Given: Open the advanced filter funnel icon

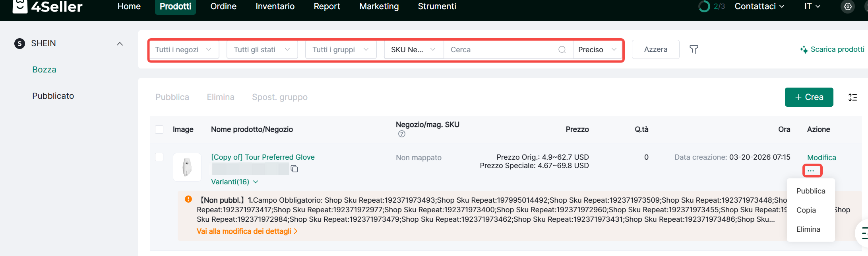Looking at the screenshot, I should coord(694,49).
